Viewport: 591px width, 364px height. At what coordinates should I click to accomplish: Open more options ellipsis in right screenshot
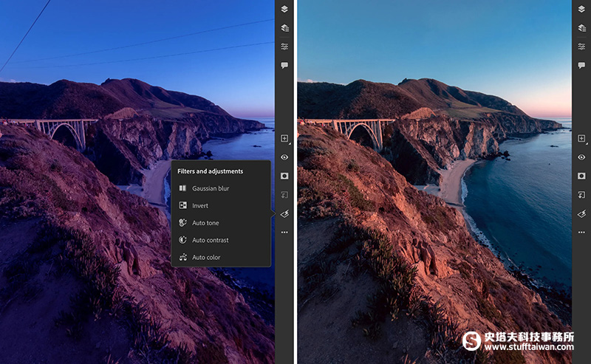581,233
